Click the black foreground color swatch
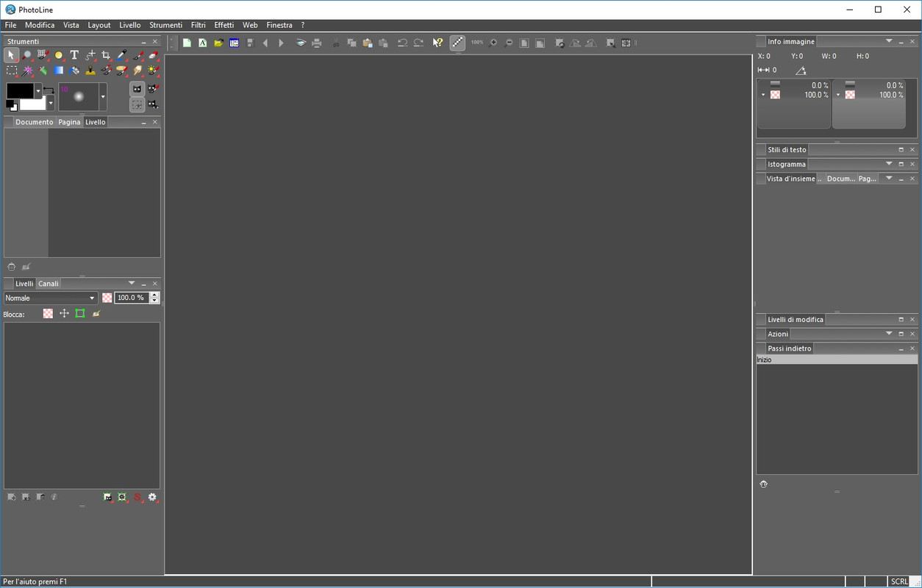Image resolution: width=922 pixels, height=588 pixels. [20, 90]
